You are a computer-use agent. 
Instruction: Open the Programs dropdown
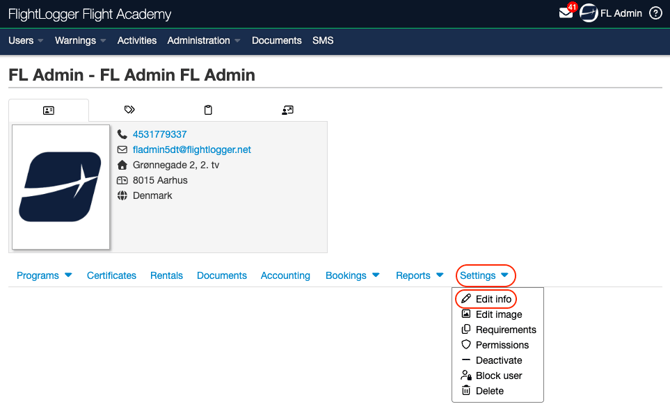tap(44, 276)
